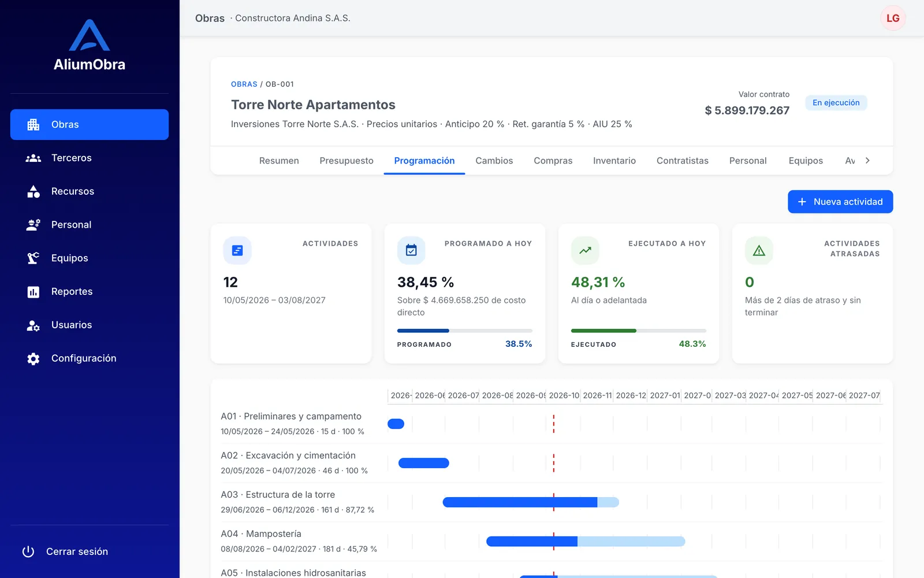The height and width of the screenshot is (578, 924).
Task: Click the AliumObra logo
Action: click(90, 45)
